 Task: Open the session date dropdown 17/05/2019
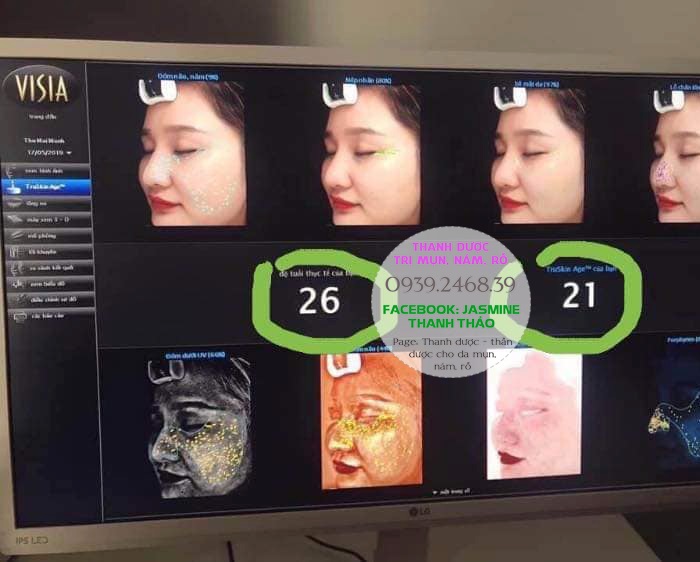pos(48,151)
